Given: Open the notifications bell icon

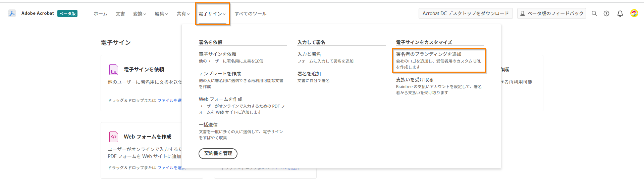Looking at the screenshot, I should (x=620, y=13).
